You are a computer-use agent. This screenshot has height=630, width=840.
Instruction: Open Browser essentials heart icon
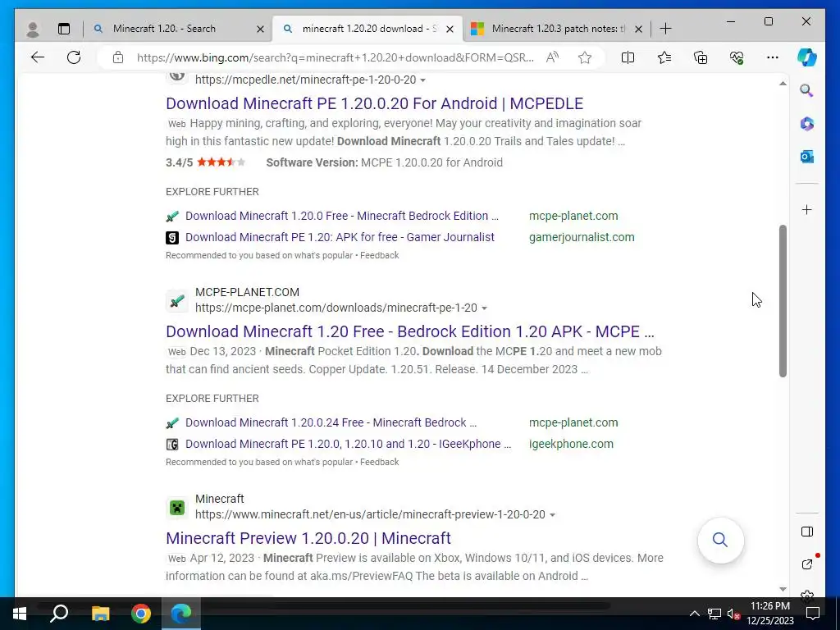click(x=737, y=57)
